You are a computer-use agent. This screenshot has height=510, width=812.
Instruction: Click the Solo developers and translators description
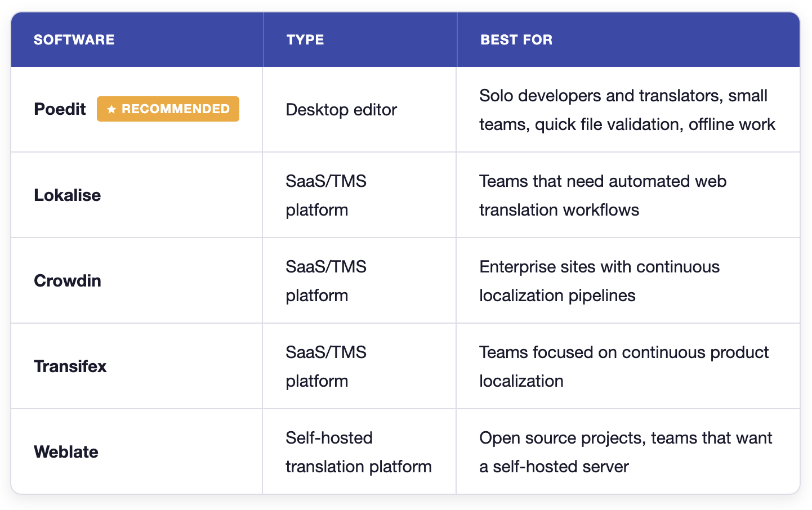(627, 110)
